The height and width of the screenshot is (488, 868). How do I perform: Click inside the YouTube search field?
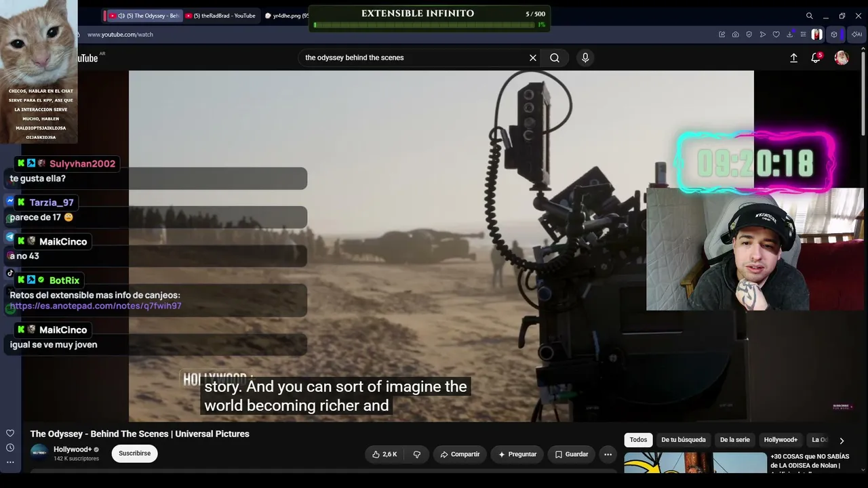[x=414, y=58]
